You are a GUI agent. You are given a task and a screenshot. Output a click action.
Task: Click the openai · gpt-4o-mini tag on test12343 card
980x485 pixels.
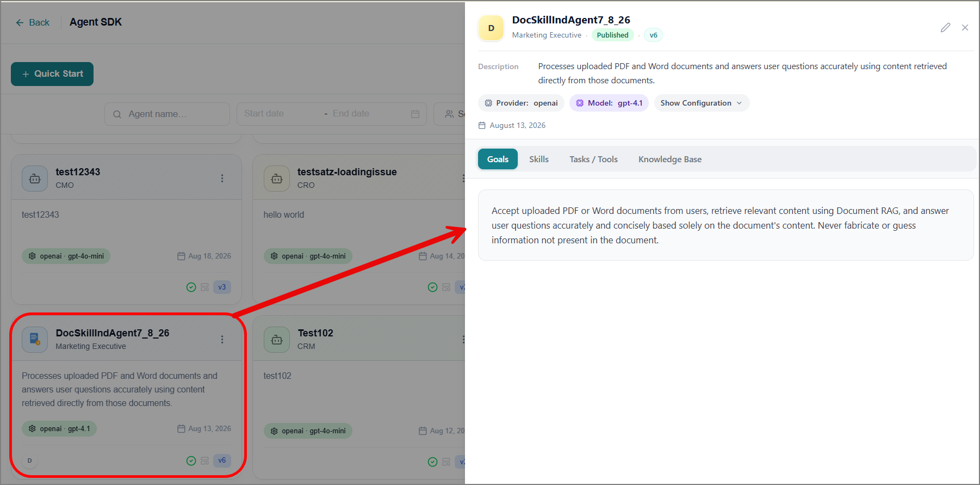(66, 256)
